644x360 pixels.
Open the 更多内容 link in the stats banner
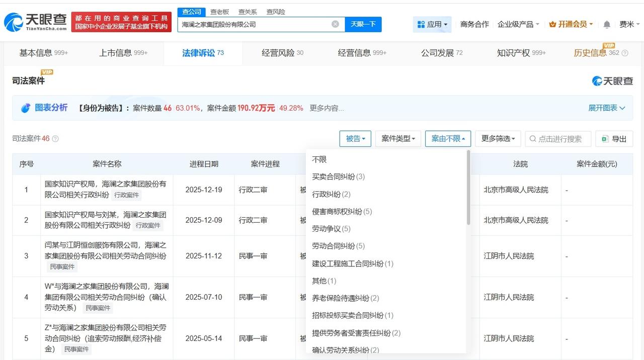pos(324,108)
